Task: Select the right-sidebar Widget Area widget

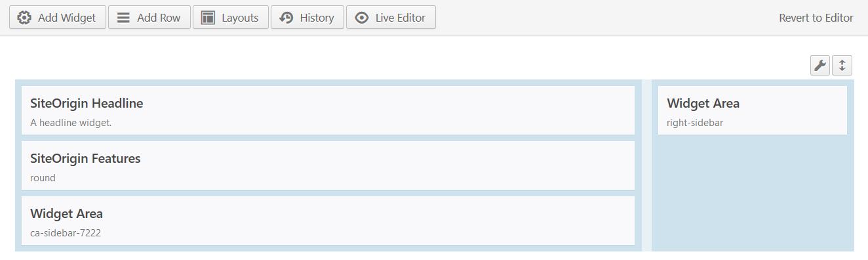Action: [x=753, y=110]
